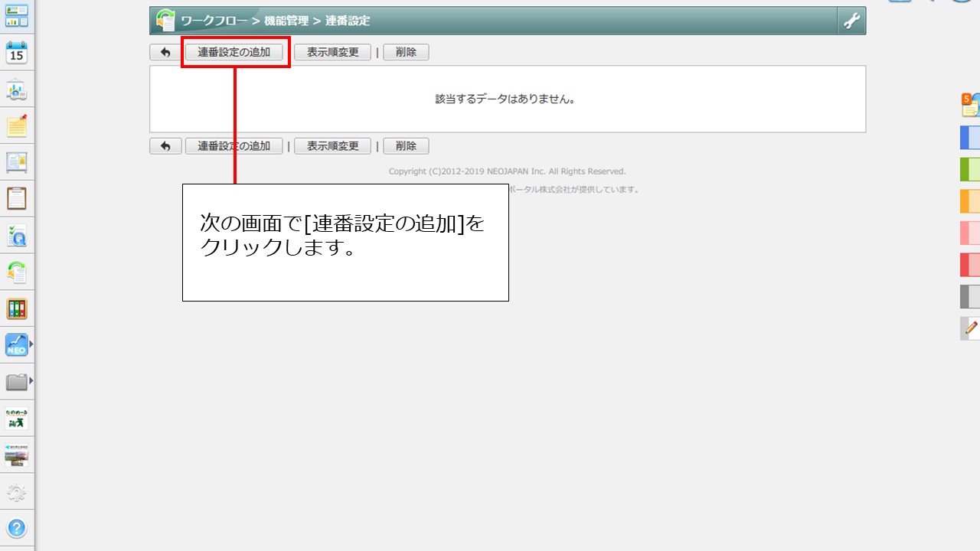
Task: Open the gear settings icon in the sidebar
Action: click(17, 492)
